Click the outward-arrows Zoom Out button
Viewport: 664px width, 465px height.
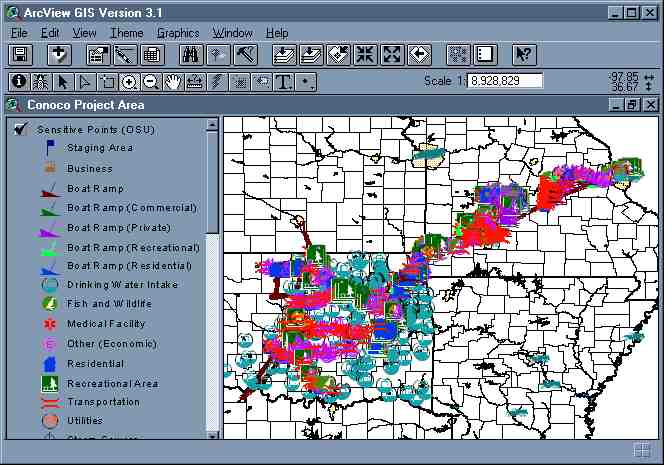tap(392, 55)
